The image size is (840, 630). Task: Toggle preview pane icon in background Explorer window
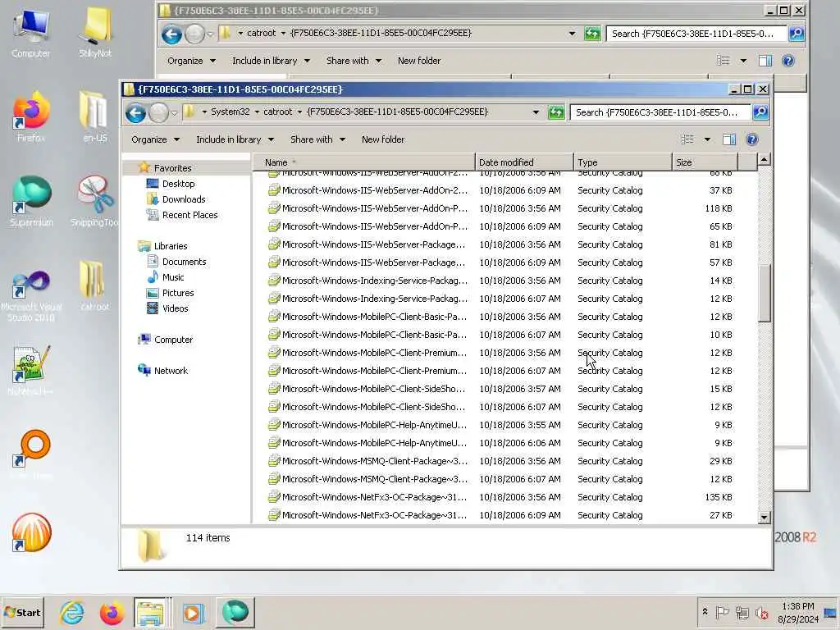765,61
